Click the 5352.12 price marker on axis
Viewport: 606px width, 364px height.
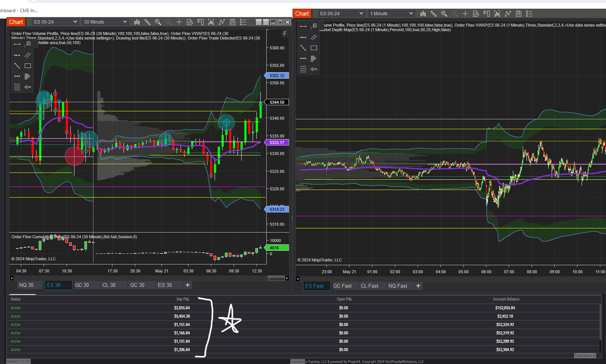(277, 76)
